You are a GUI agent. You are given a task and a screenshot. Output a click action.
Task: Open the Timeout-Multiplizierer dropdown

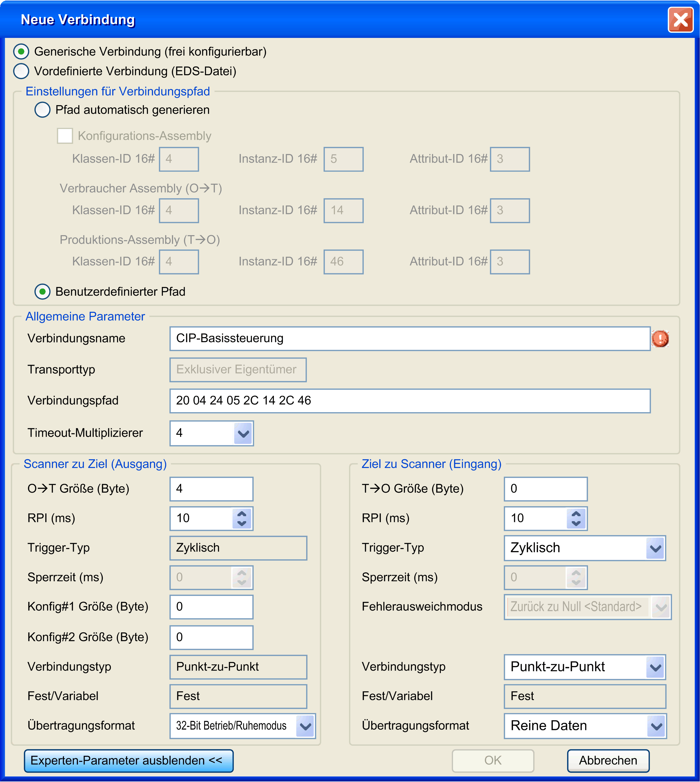pyautogui.click(x=243, y=433)
